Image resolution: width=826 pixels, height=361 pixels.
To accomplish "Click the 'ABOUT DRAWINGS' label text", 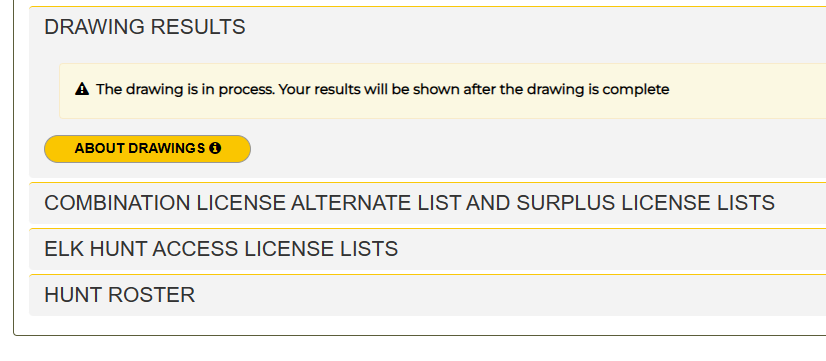I will click(140, 149).
